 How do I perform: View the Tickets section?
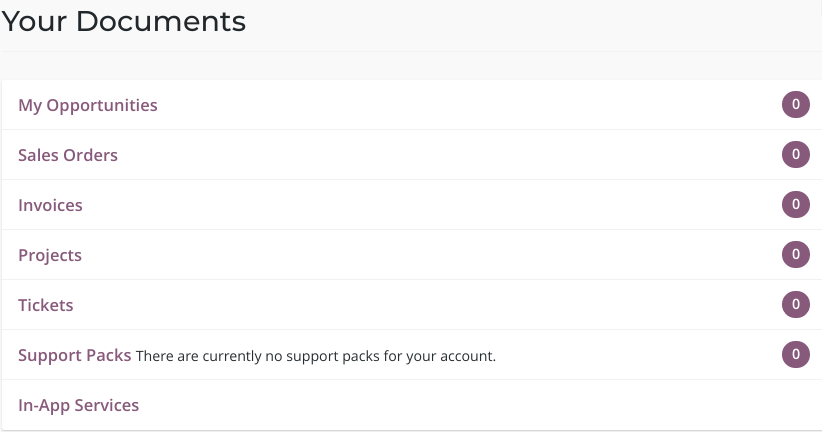(x=46, y=305)
